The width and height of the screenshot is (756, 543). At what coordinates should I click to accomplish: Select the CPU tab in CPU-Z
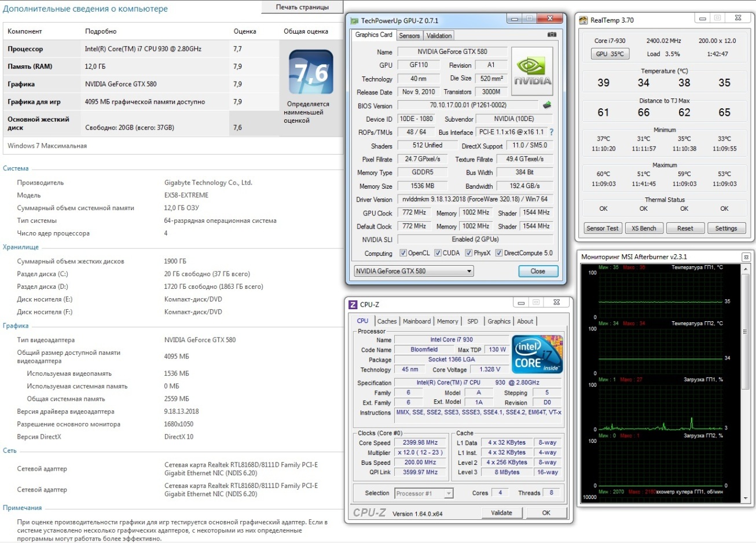pyautogui.click(x=363, y=321)
